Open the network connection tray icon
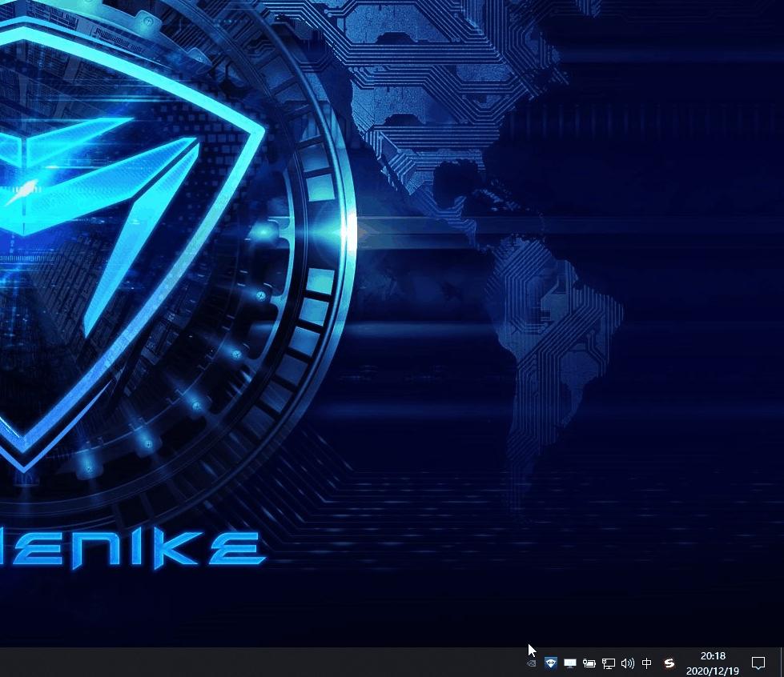This screenshot has width=784, height=677. point(608,663)
